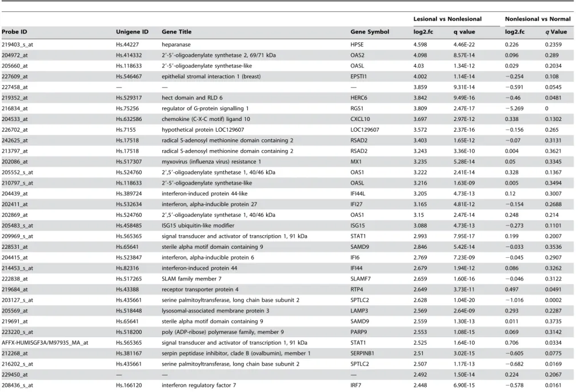Click gene symbol ISG15
The image size is (585, 392).
click(x=358, y=226)
